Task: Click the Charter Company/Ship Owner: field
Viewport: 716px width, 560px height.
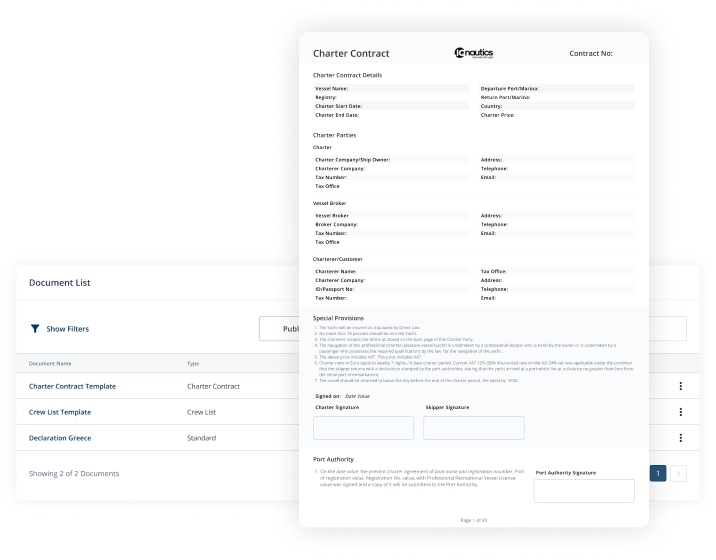Action: [x=391, y=159]
